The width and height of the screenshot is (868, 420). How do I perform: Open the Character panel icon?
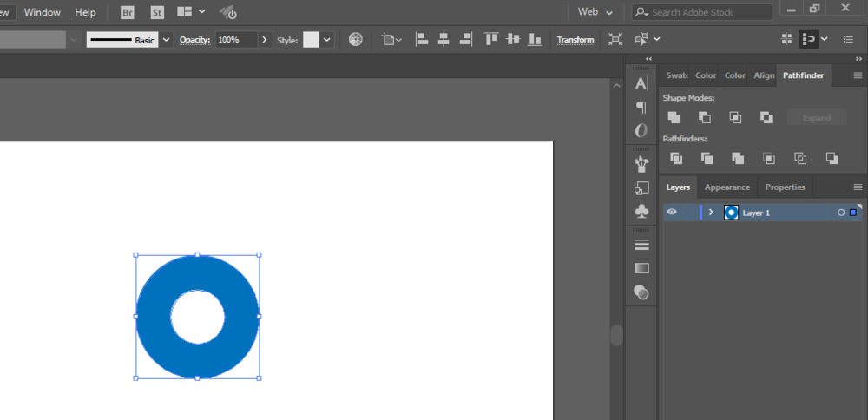tap(641, 83)
